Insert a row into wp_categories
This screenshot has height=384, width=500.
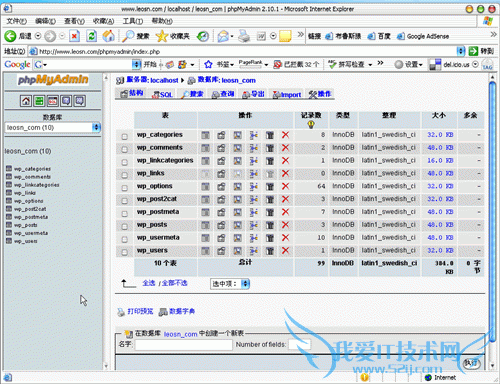tap(254, 135)
